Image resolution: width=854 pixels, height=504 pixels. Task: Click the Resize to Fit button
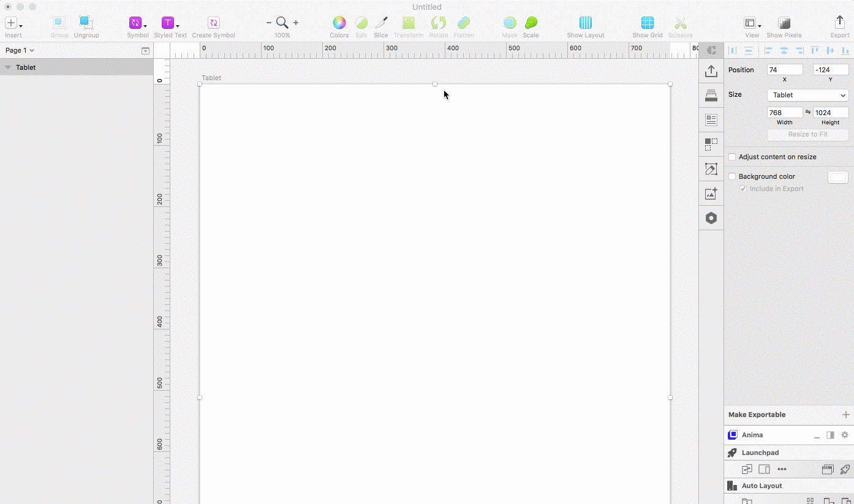coord(807,134)
